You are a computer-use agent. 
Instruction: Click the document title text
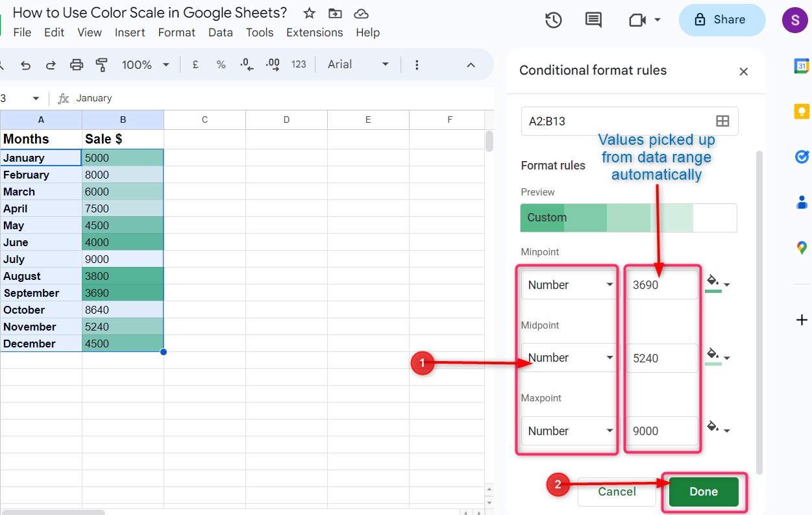coord(150,13)
